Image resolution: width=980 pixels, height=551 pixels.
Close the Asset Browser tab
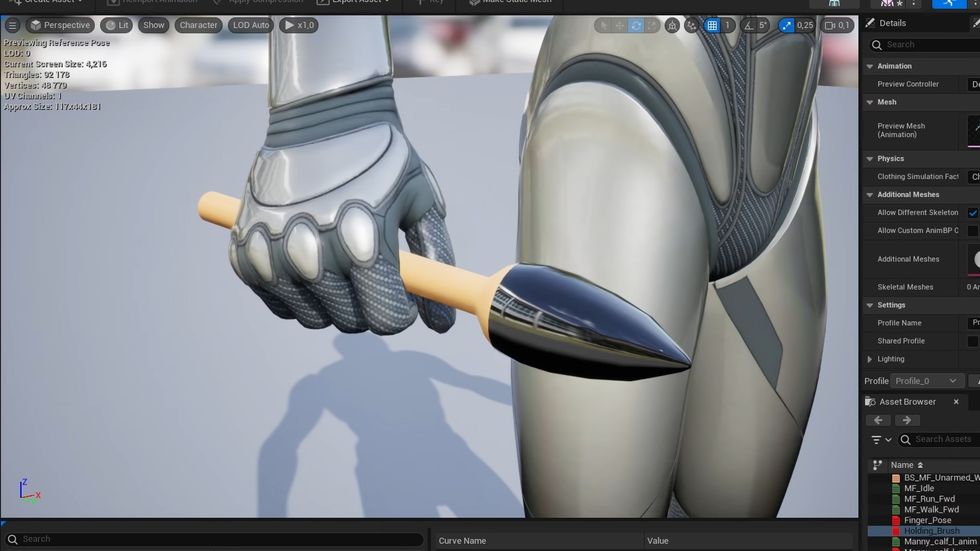pos(956,402)
